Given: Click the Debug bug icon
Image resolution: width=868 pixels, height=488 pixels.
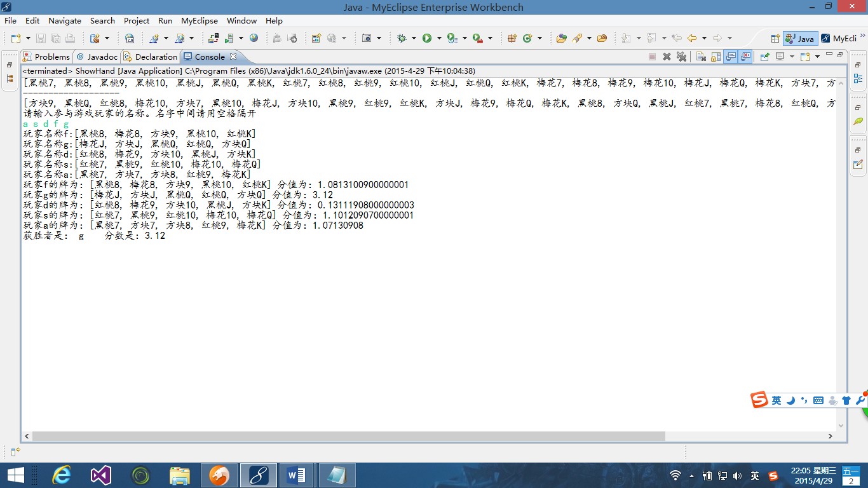Looking at the screenshot, I should coord(402,38).
